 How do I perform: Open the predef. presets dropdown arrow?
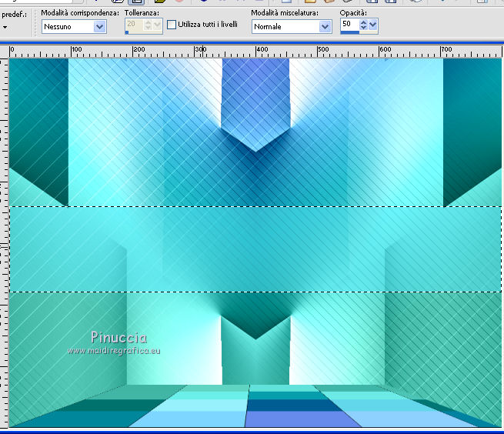point(5,28)
